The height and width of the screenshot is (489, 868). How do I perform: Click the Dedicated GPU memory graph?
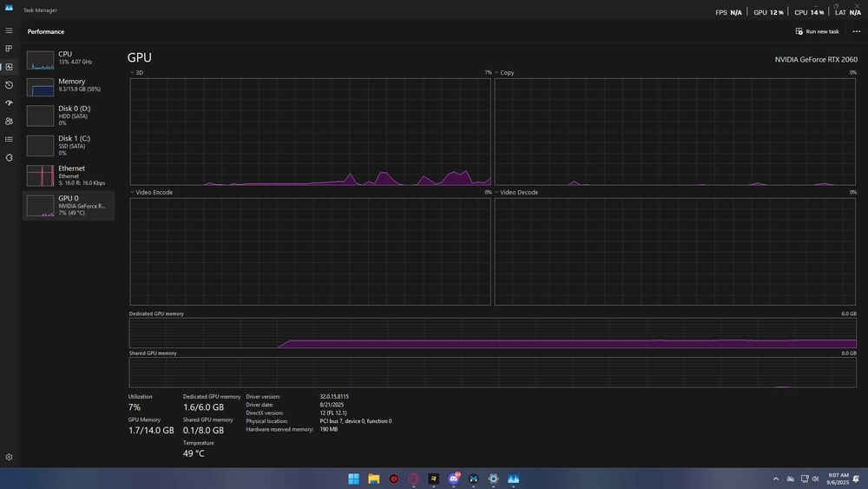(x=493, y=333)
